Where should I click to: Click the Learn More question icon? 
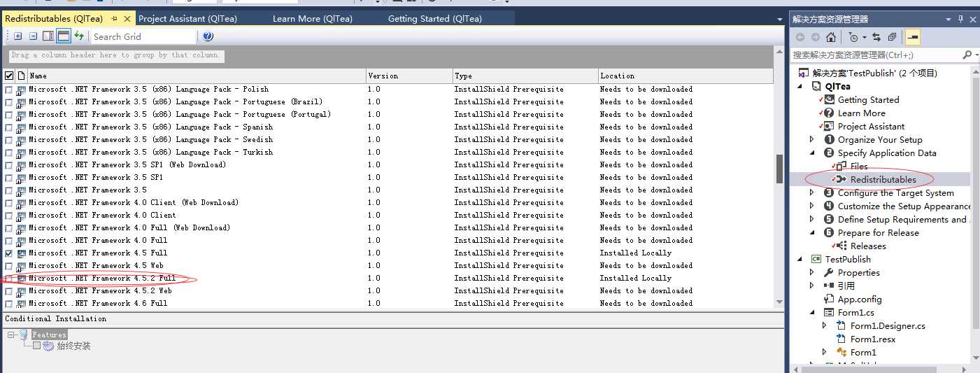830,113
